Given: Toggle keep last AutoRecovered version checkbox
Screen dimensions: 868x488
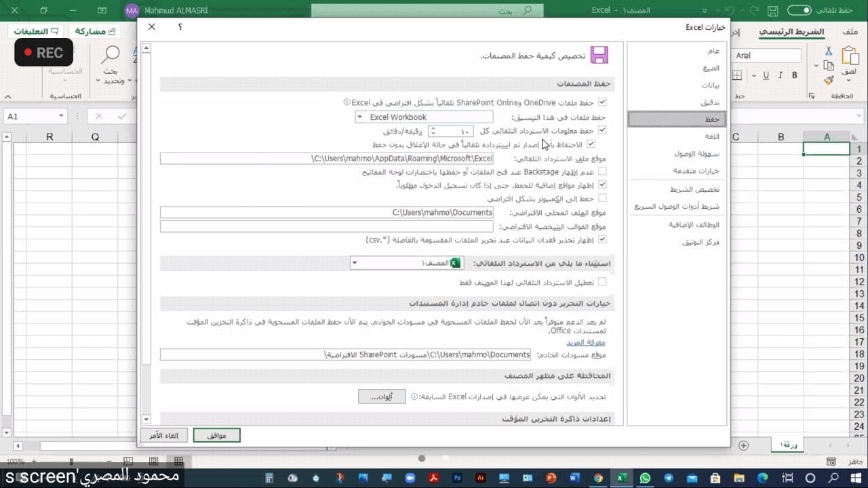Looking at the screenshot, I should click(591, 144).
